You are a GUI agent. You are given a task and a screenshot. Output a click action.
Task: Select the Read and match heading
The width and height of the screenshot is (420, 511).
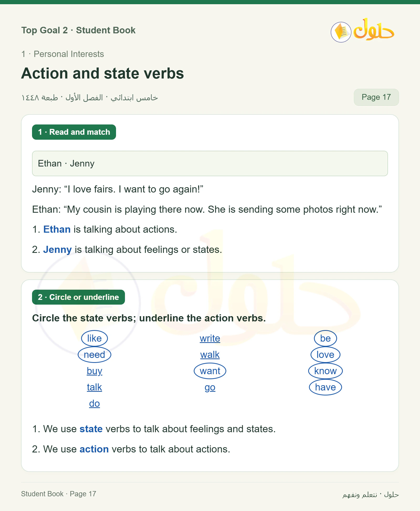click(x=74, y=132)
